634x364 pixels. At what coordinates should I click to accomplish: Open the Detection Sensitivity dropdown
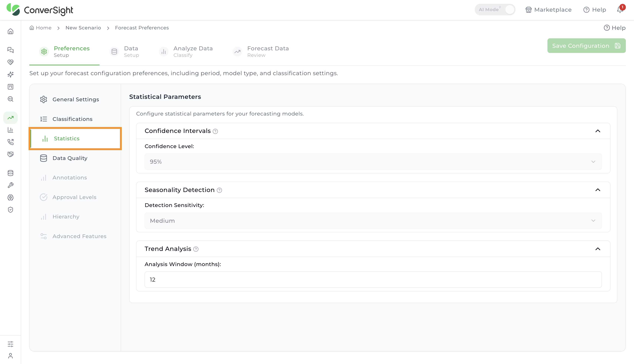(x=373, y=221)
